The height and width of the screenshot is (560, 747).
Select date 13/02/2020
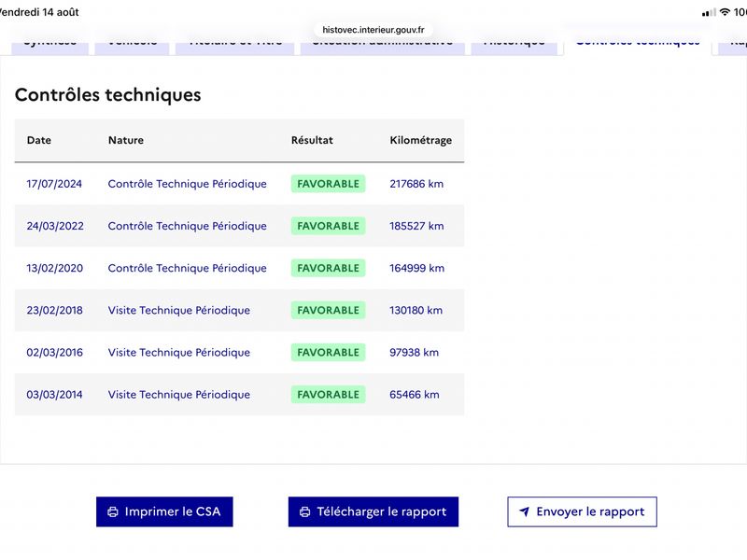coord(54,268)
